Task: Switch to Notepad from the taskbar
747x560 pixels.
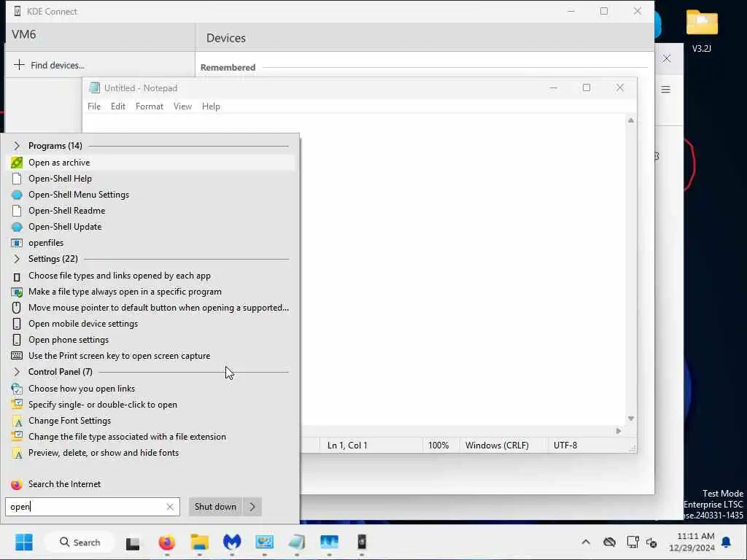Action: (296, 542)
